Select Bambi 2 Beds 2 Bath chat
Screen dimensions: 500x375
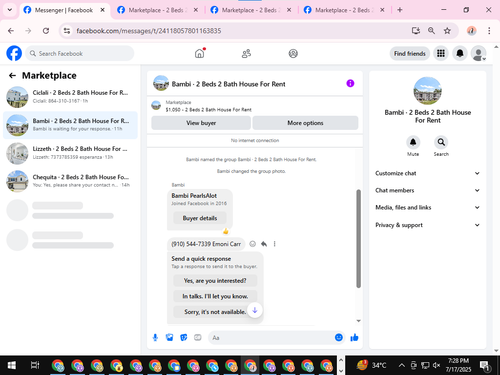(x=70, y=125)
